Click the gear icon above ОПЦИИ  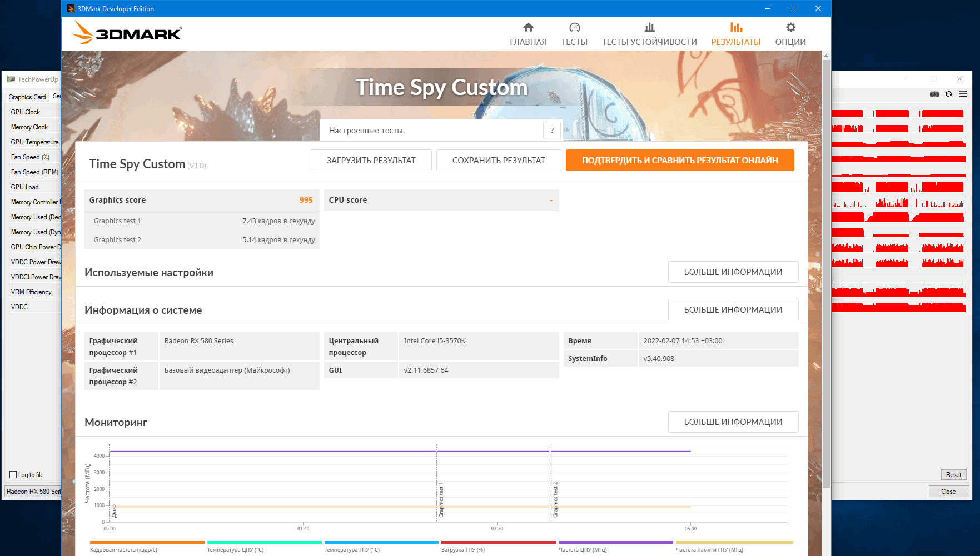click(x=790, y=27)
